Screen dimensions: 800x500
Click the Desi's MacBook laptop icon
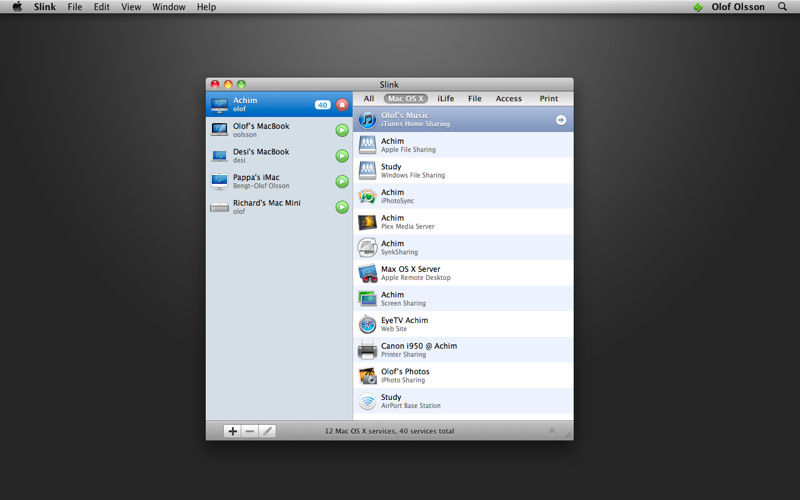pyautogui.click(x=219, y=156)
